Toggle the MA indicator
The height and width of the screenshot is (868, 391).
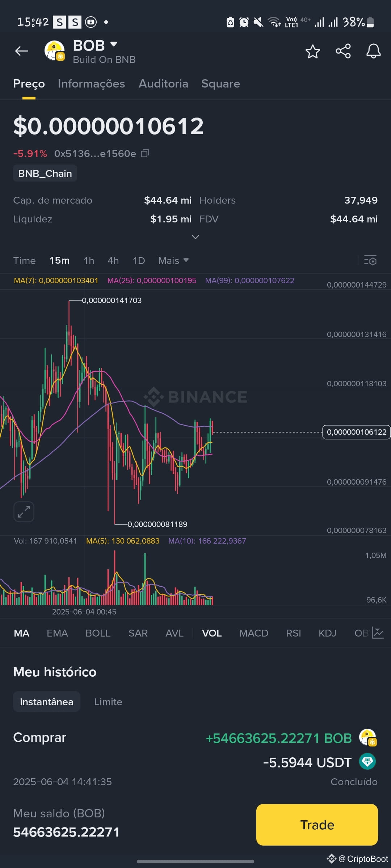click(21, 633)
